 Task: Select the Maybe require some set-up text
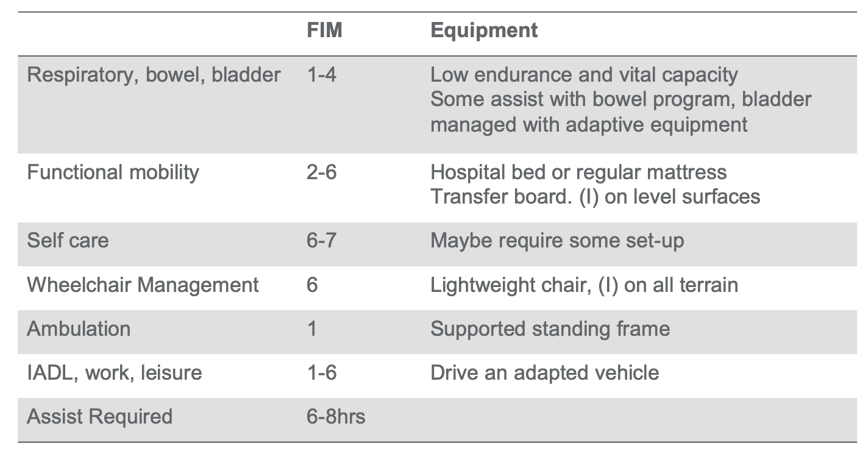point(557,240)
